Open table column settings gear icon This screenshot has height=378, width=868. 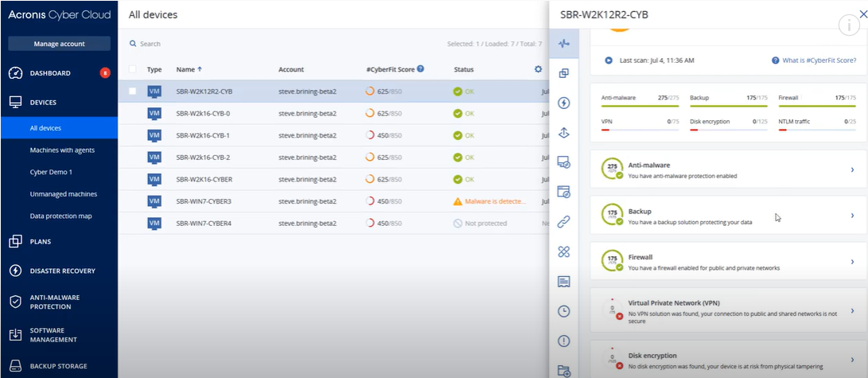[x=538, y=69]
